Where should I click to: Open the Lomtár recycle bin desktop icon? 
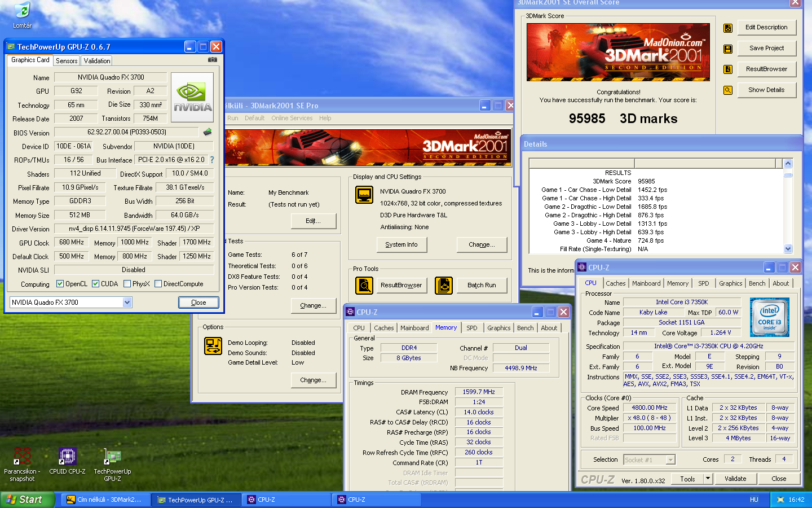(22, 15)
